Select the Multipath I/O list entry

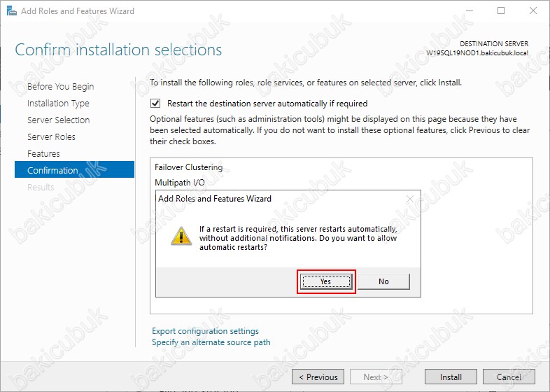[179, 183]
